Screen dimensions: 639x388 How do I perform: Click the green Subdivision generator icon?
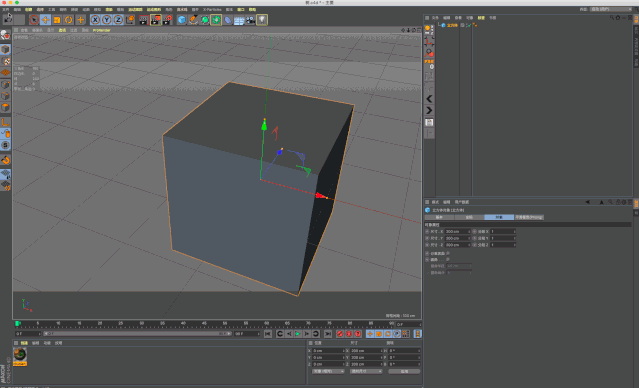205,20
